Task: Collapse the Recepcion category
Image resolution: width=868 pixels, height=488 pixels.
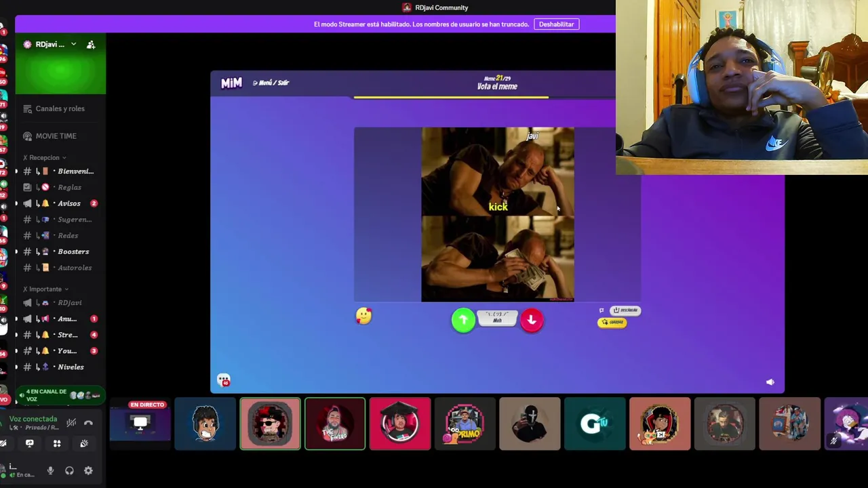Action: click(x=44, y=157)
